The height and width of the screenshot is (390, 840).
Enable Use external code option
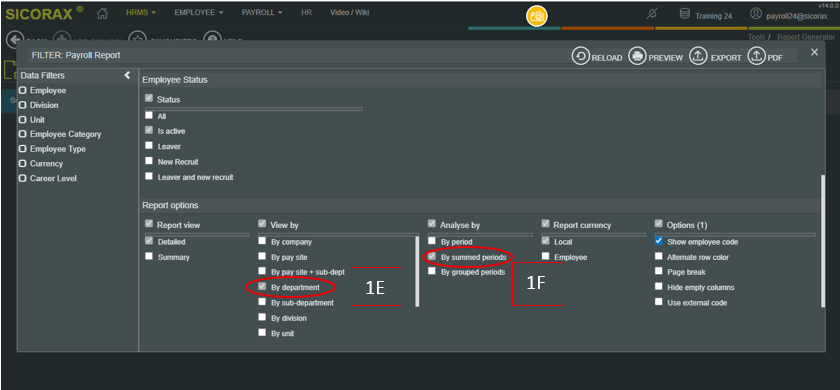[x=658, y=302]
